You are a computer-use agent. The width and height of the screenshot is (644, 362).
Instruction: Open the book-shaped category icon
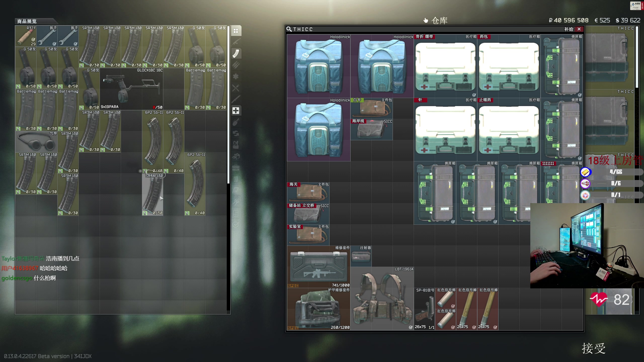[x=236, y=190]
